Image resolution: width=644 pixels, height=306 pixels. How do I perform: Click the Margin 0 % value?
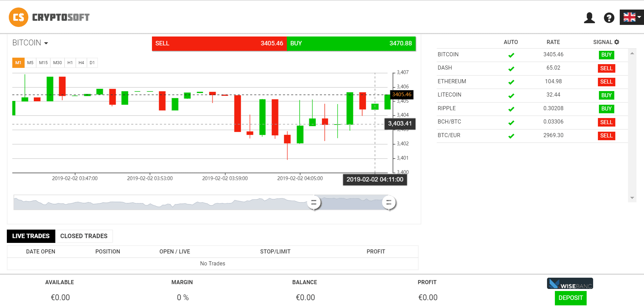click(183, 298)
